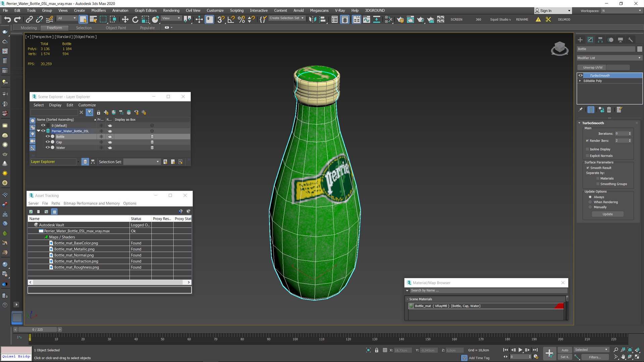Click Remove Modifier trash icon

(609, 110)
